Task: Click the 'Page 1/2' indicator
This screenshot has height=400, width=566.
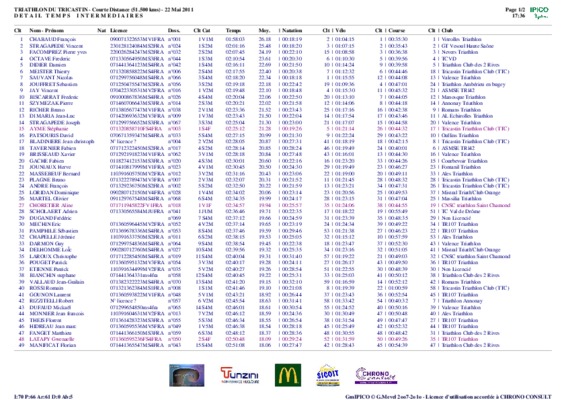Action: [x=515, y=10]
